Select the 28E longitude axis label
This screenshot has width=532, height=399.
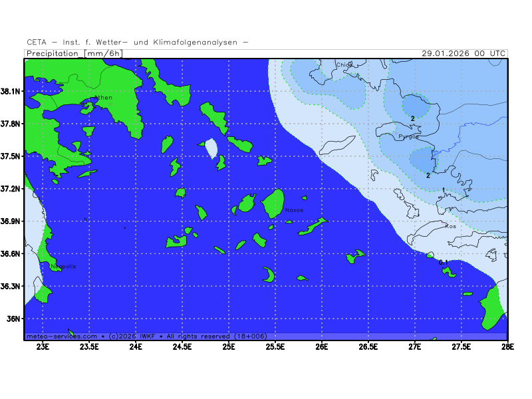tap(507, 346)
